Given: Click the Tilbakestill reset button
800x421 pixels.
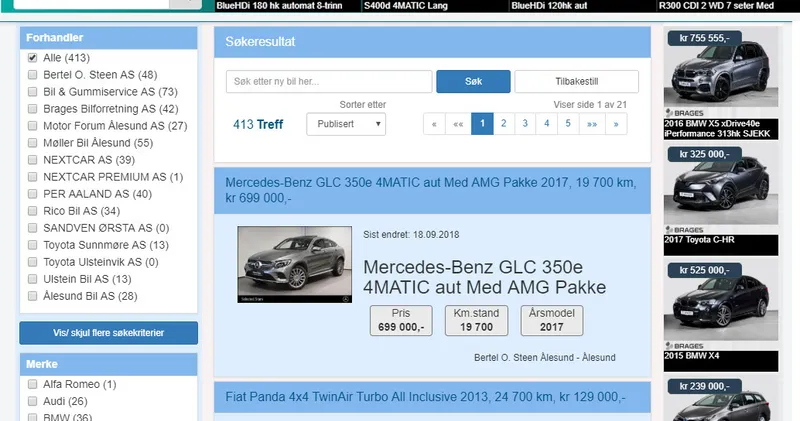Looking at the screenshot, I should [x=577, y=82].
